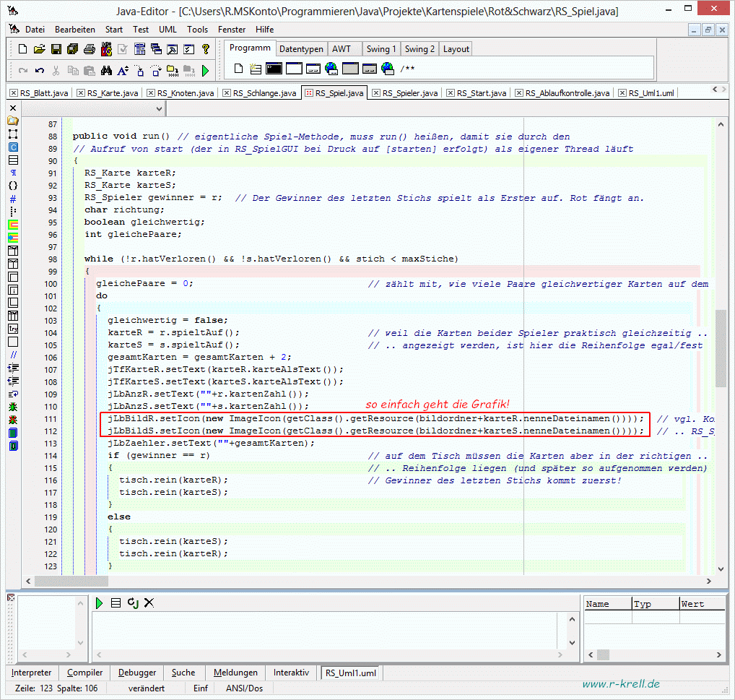Viewport: 735px width, 700px height.
Task: Save using the single floppy disk icon
Action: tap(56, 49)
